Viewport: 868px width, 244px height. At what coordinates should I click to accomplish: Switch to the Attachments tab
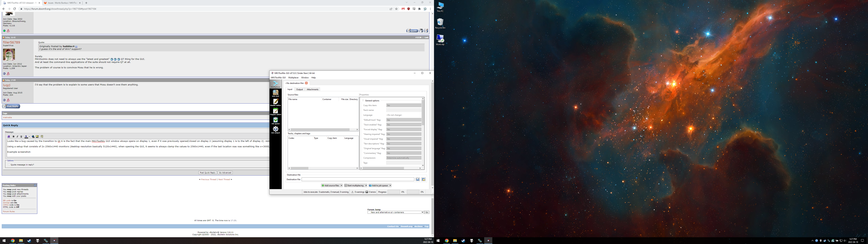(x=312, y=89)
